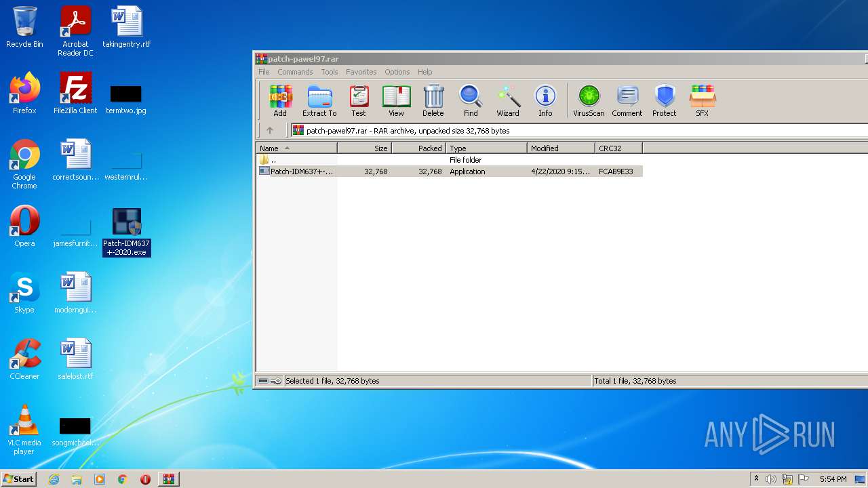This screenshot has width=868, height=488.
Task: Open the File menu
Action: 264,72
